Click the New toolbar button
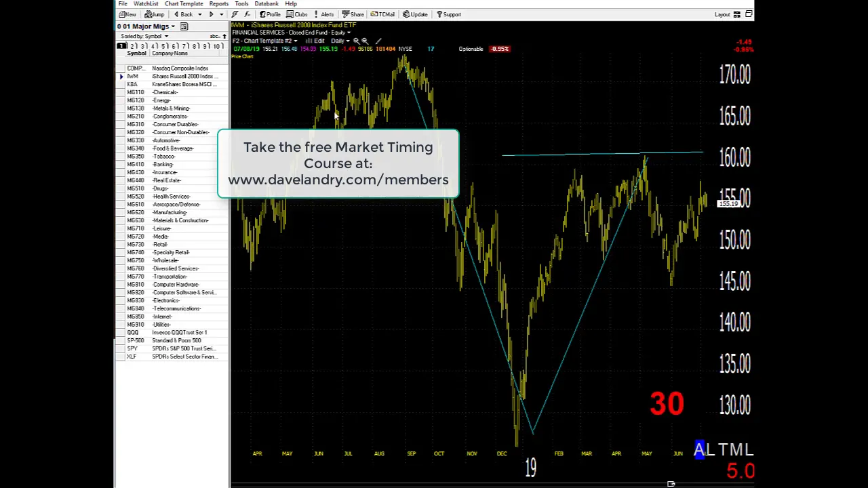Screen dimensions: 868x488 pyautogui.click(x=127, y=14)
